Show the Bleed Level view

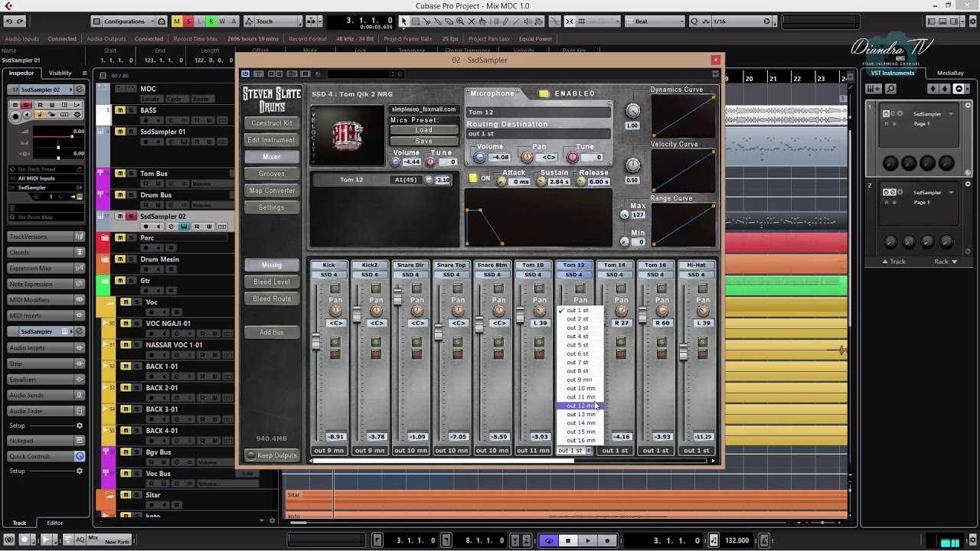pos(272,282)
